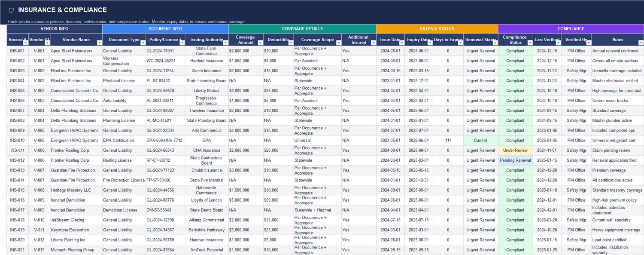Image resolution: width=644 pixels, height=255 pixels.
Task: Click the Current renewal status cell
Action: [x=480, y=140]
